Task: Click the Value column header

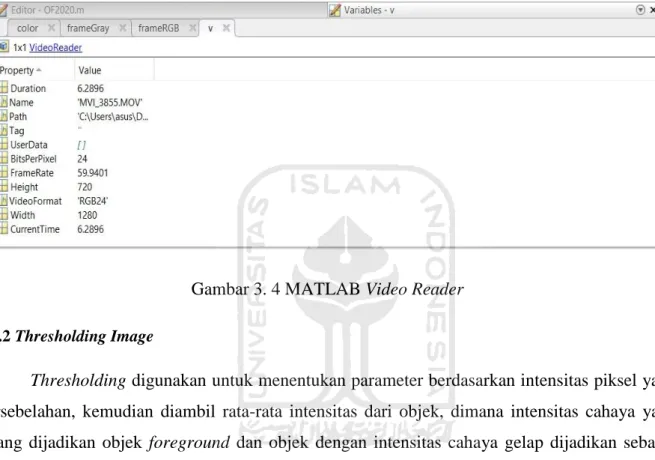Action: (90, 70)
